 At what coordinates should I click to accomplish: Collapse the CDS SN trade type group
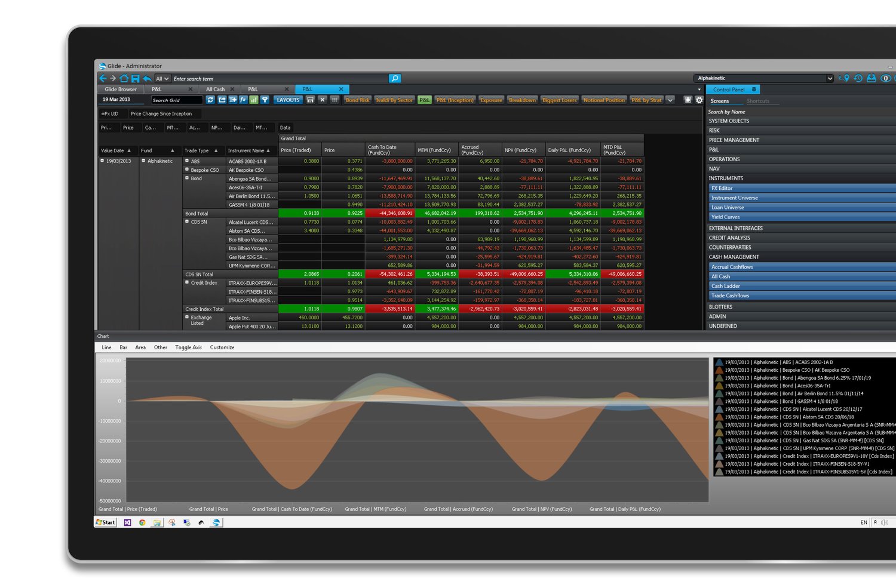187,221
